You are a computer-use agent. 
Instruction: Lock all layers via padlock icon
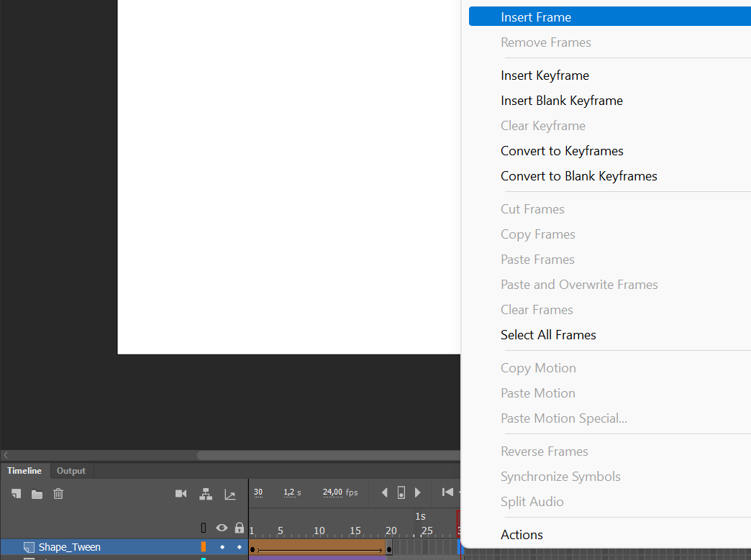point(240,528)
